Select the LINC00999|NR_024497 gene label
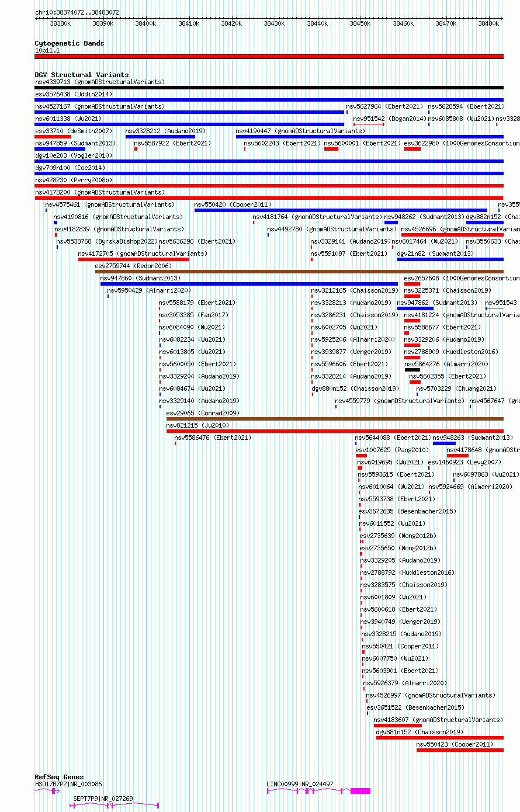This screenshot has width=520, height=812. click(300, 784)
